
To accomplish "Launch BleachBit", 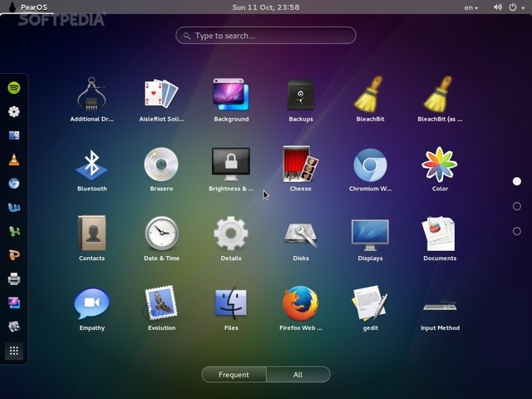I will (370, 98).
